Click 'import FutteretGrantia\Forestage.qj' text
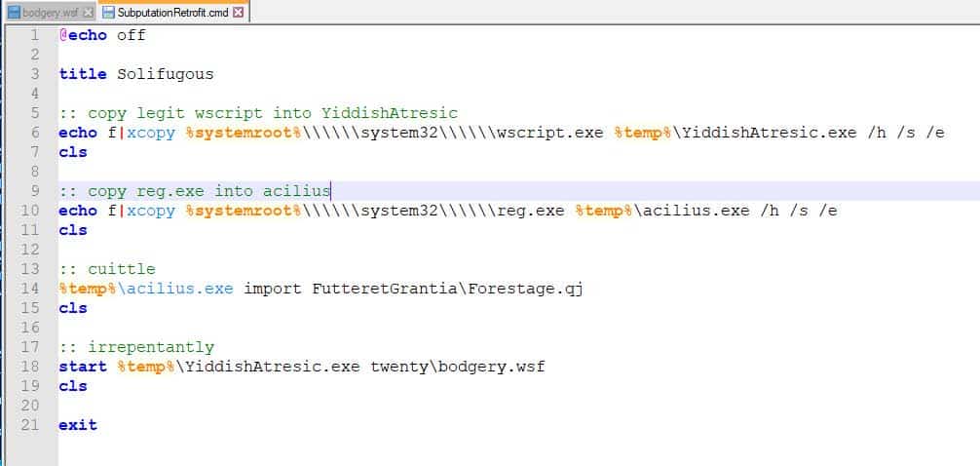The height and width of the screenshot is (466, 980). point(413,289)
